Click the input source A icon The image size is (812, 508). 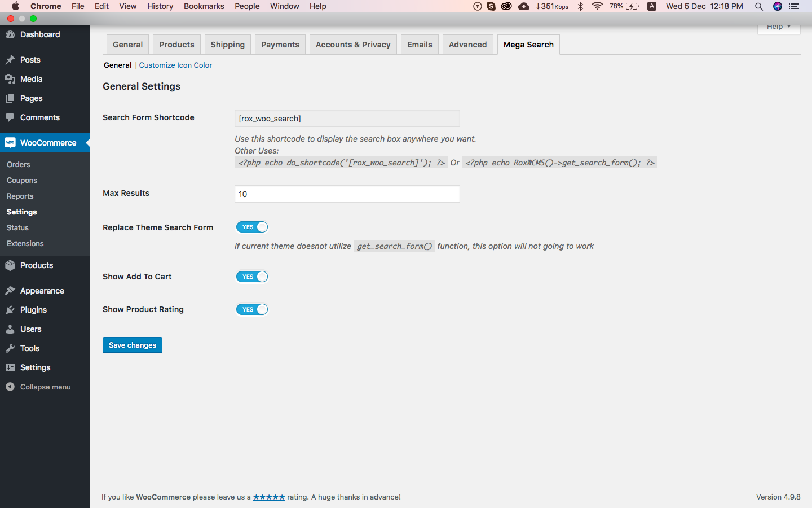652,6
